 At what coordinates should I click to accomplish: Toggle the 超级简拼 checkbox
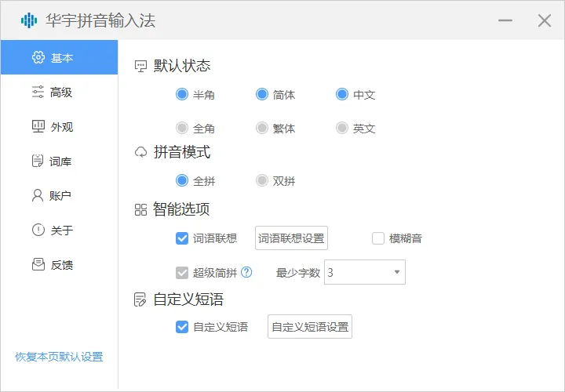(182, 273)
